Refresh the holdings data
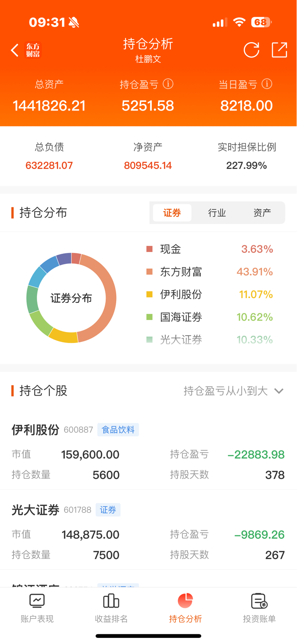Viewport: 297px width, 644px height. (251, 50)
